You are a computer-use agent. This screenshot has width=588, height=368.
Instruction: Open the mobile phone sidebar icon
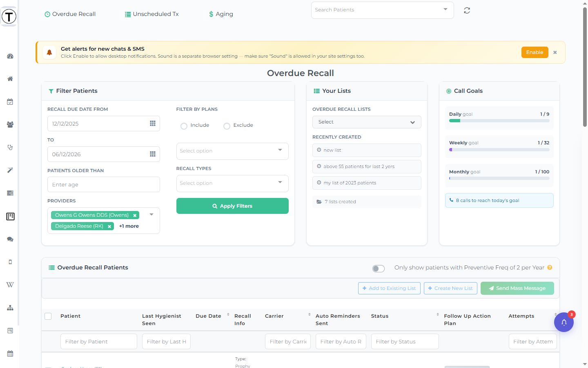[10, 262]
